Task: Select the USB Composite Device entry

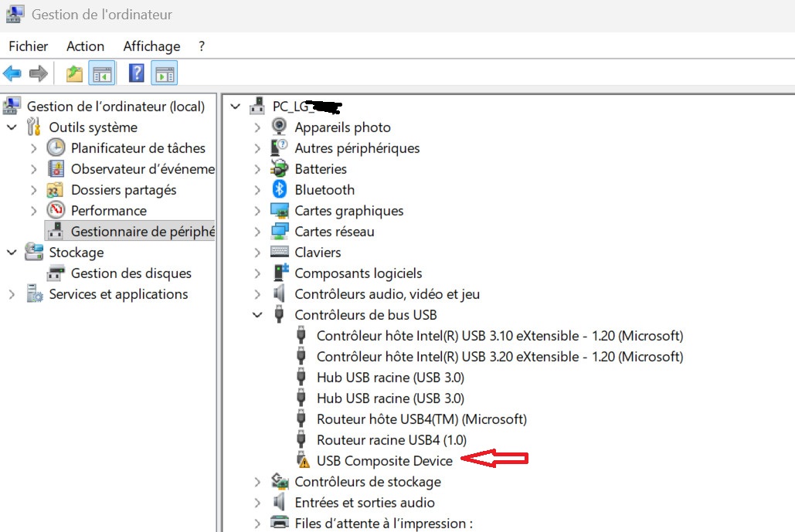Action: click(384, 460)
